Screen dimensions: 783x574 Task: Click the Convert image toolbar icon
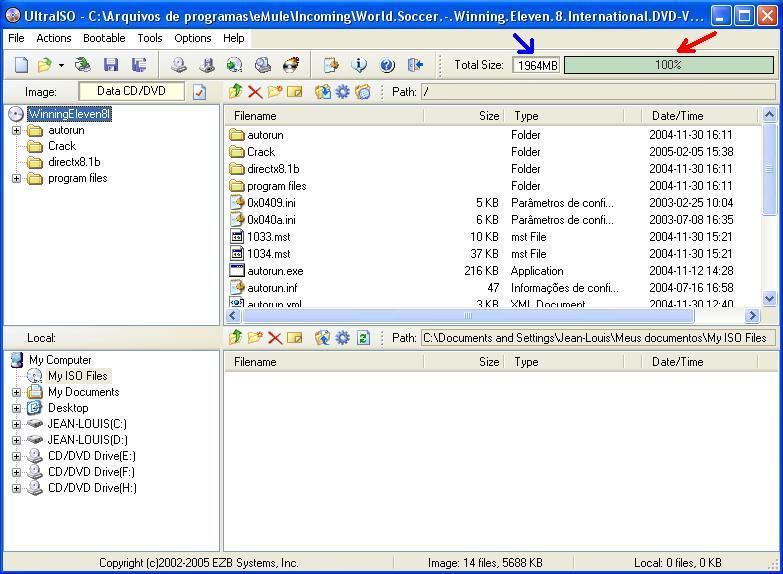pos(235,65)
